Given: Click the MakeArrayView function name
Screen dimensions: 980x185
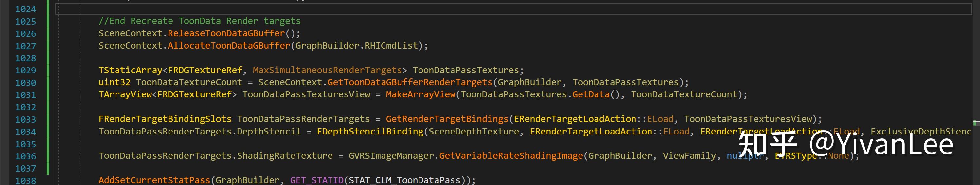Looking at the screenshot, I should point(420,94).
